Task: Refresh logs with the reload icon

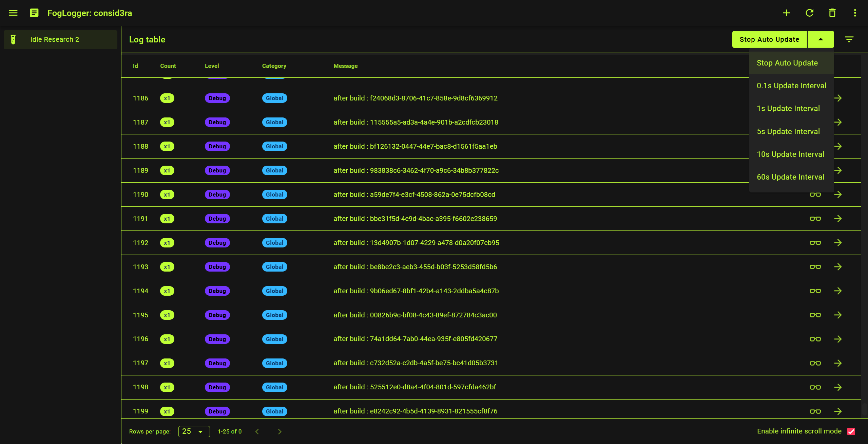Action: pyautogui.click(x=809, y=13)
